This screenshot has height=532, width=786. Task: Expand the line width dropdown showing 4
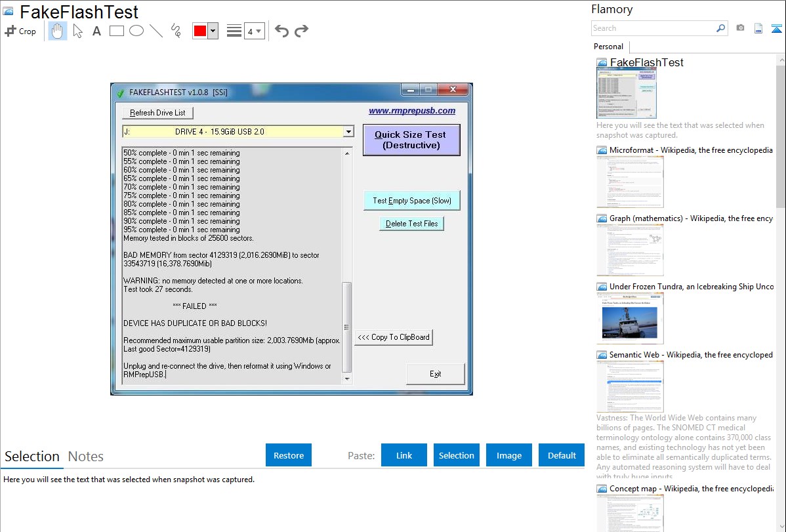[254, 31]
